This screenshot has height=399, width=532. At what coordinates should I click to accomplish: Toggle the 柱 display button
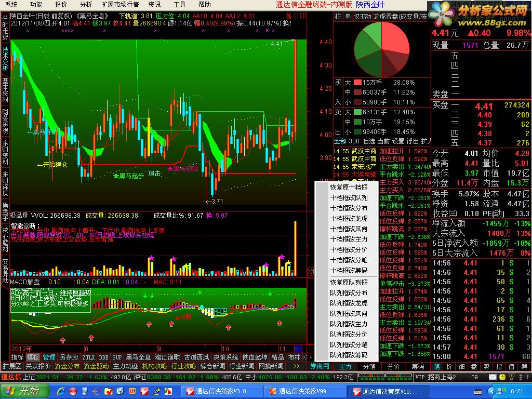(x=338, y=16)
